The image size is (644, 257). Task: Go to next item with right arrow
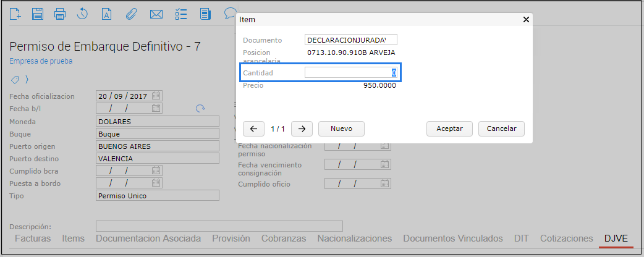[301, 128]
